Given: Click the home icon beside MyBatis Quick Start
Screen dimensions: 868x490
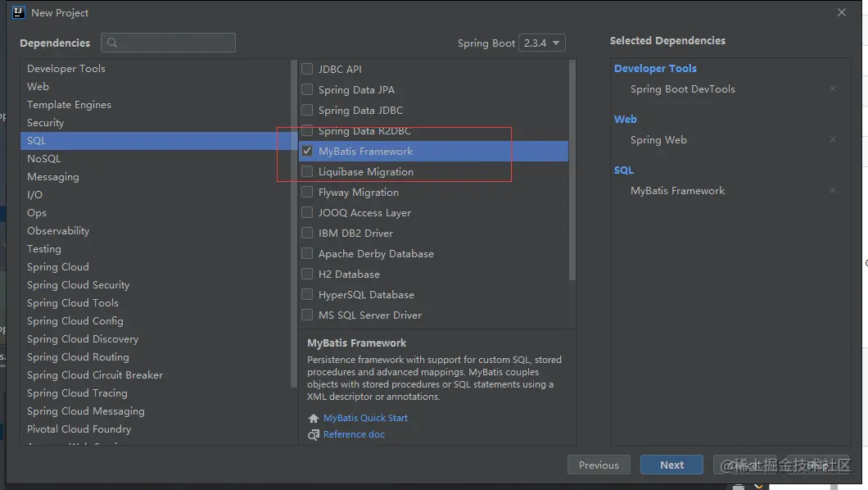Looking at the screenshot, I should [314, 418].
